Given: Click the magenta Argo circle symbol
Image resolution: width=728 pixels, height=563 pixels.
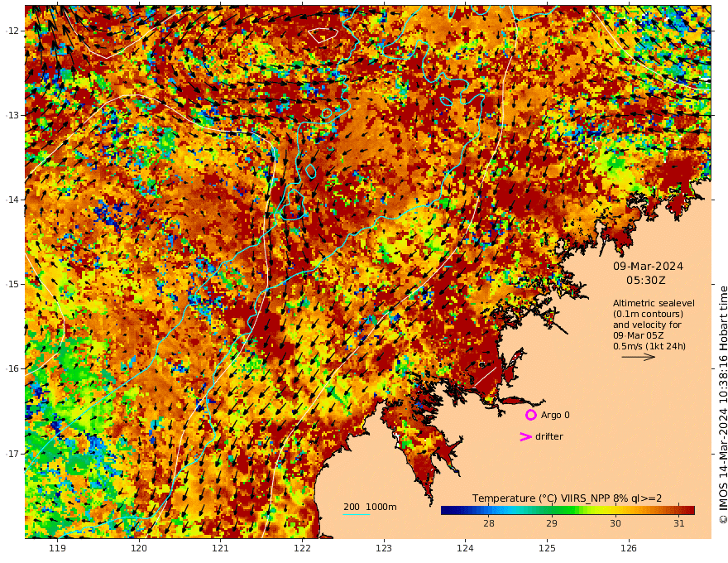Looking at the screenshot, I should tap(530, 415).
